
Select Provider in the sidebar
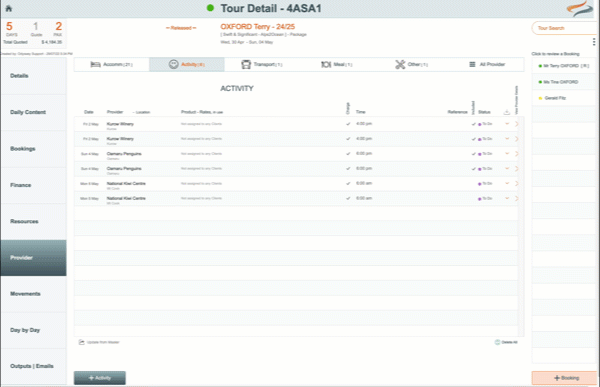pyautogui.click(x=33, y=258)
